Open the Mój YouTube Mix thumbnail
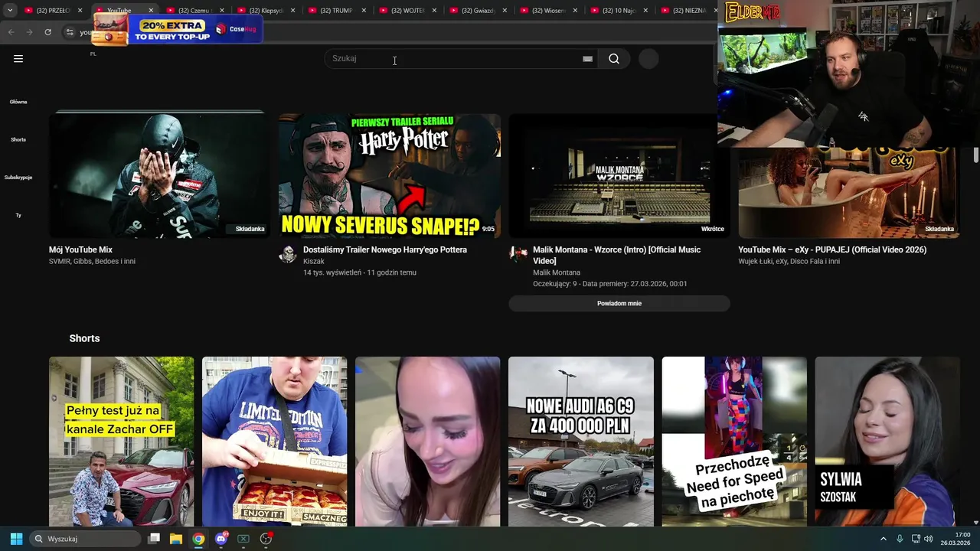980x551 pixels. click(160, 175)
